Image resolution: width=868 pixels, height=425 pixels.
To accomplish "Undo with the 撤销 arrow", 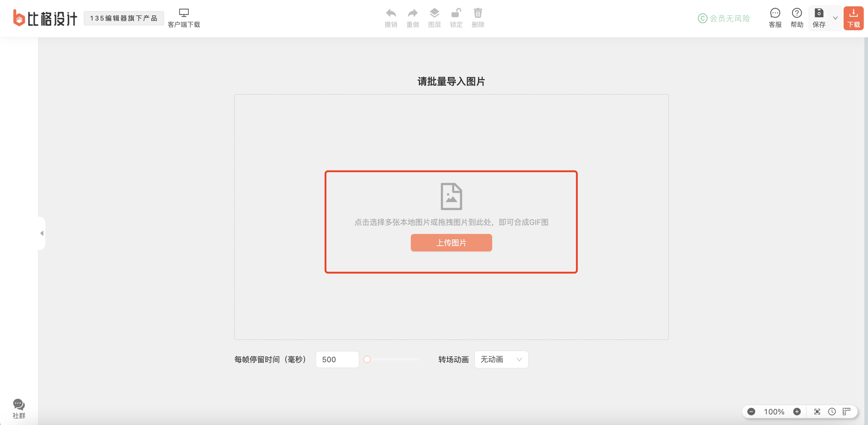I will pyautogui.click(x=391, y=18).
